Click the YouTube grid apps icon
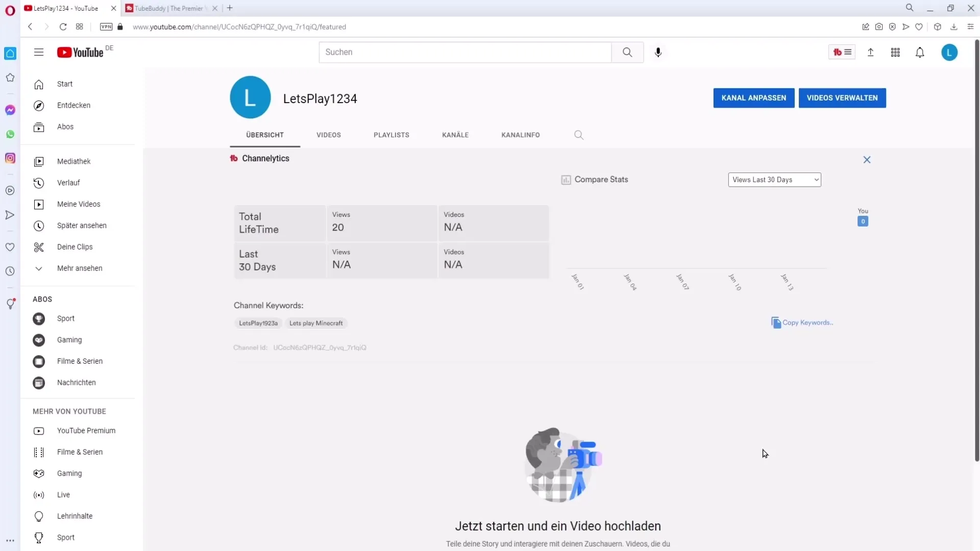Image resolution: width=980 pixels, height=551 pixels. [x=895, y=52]
